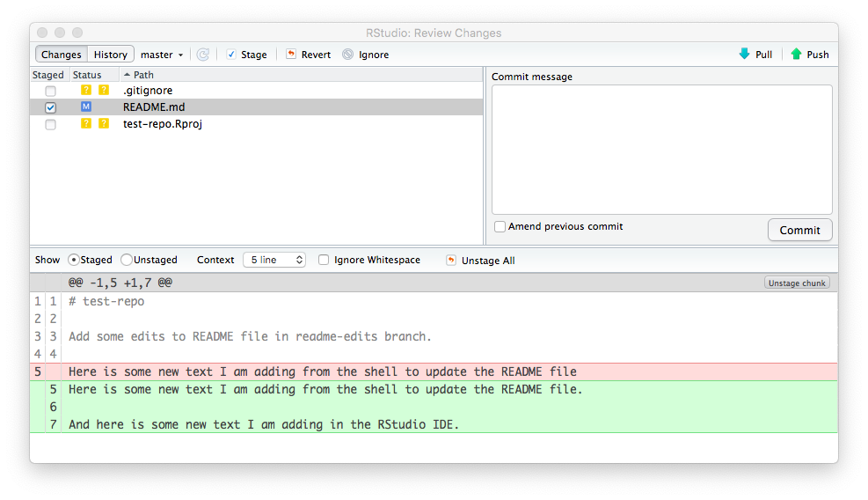The width and height of the screenshot is (868, 500).
Task: Click the Ignore icon in toolbar
Action: tap(348, 55)
